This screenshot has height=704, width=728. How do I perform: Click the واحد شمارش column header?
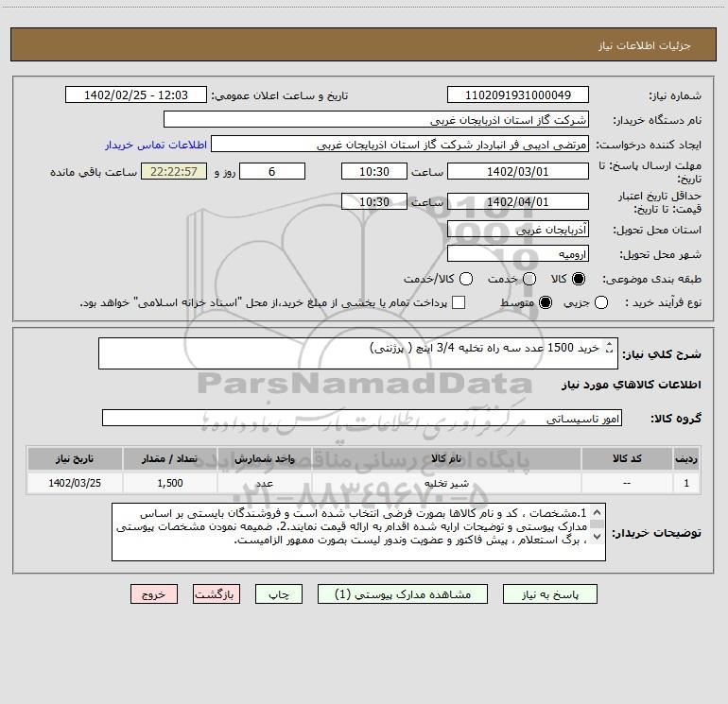[264, 458]
